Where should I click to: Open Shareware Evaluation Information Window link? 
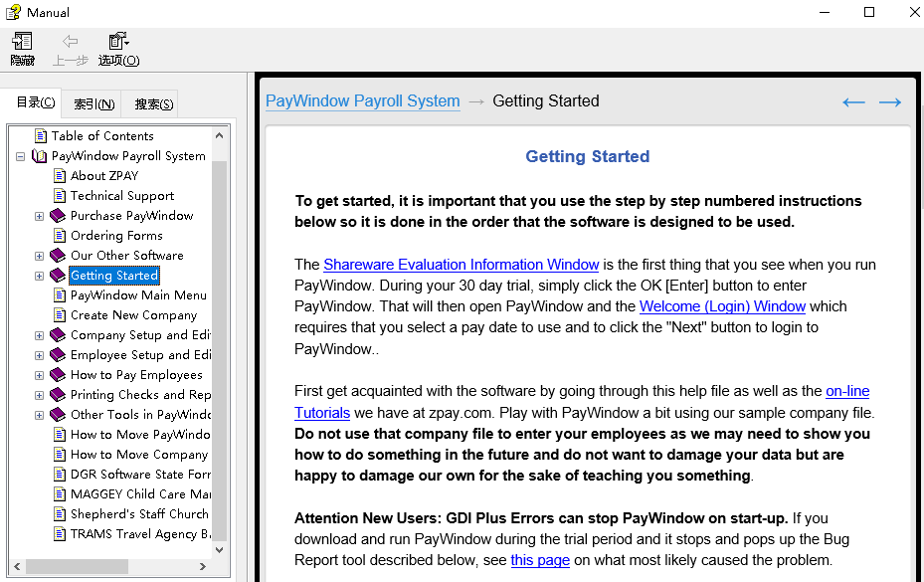tap(461, 265)
